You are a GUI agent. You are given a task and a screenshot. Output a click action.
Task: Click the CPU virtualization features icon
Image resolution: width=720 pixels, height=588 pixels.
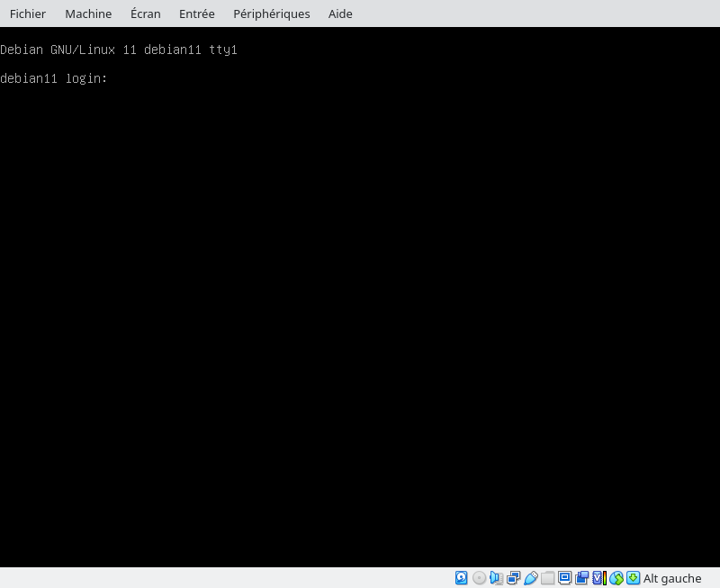coord(598,578)
